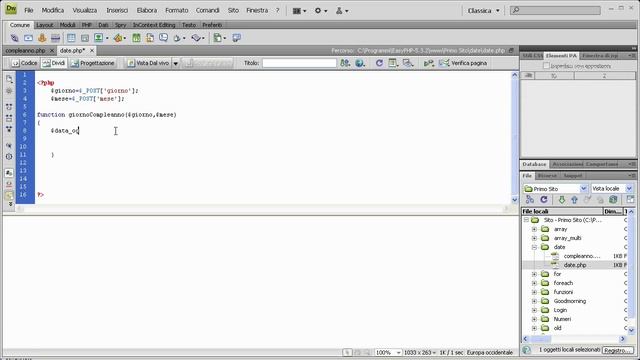Open the Tag Chooser icon
The width and height of the screenshot is (640, 360).
(x=236, y=38)
